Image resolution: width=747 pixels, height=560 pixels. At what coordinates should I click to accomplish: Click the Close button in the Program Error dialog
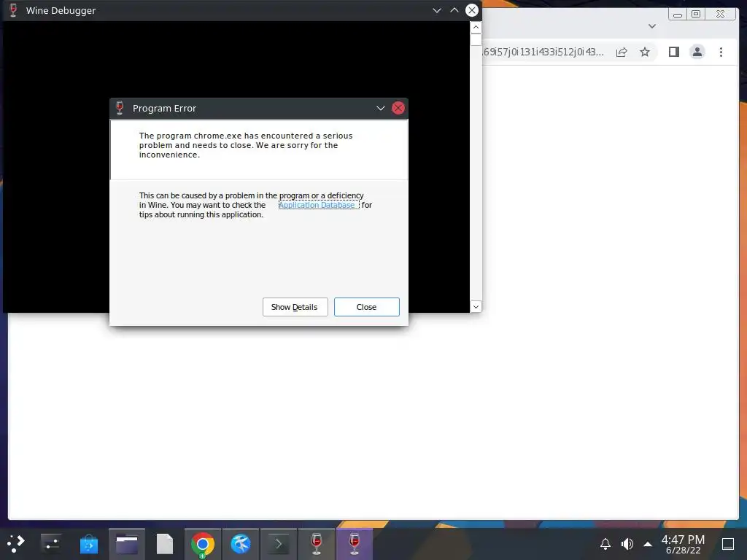click(x=366, y=307)
